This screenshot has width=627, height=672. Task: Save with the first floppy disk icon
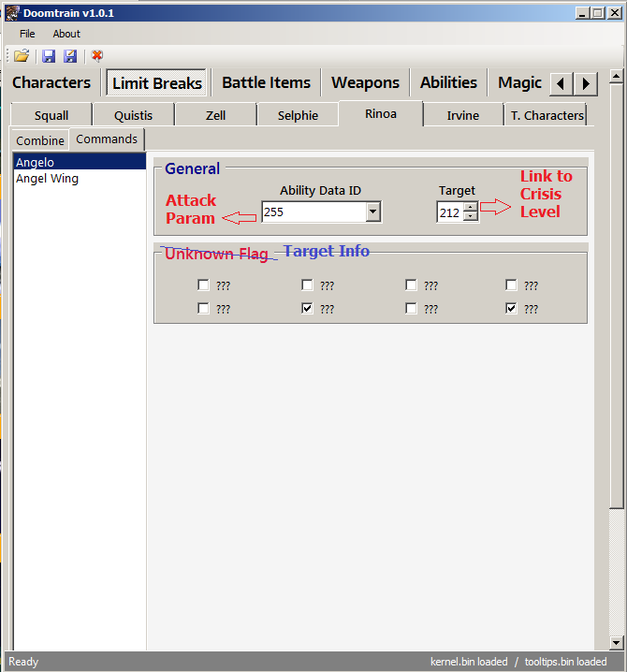pyautogui.click(x=49, y=56)
